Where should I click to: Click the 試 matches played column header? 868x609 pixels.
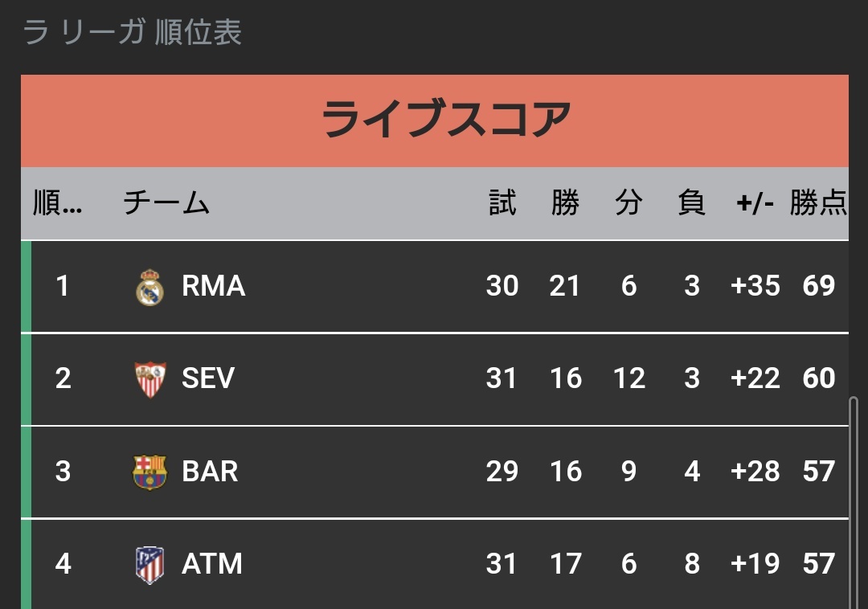coord(502,202)
